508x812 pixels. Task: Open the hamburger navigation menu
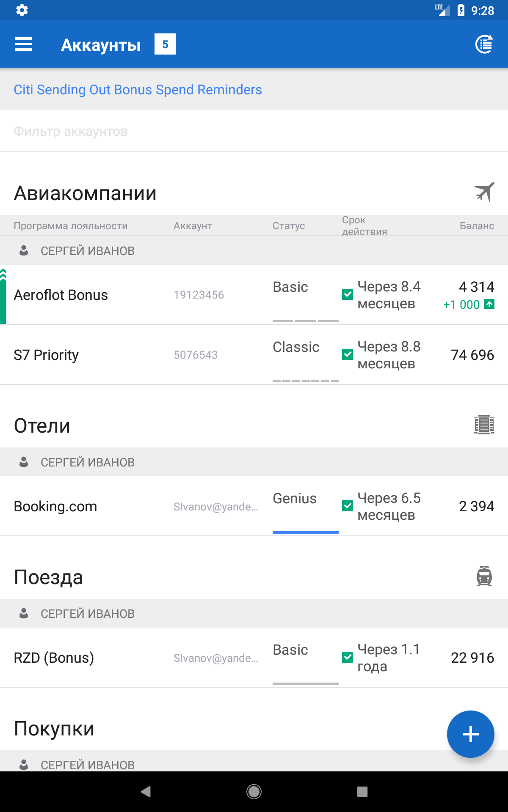24,44
